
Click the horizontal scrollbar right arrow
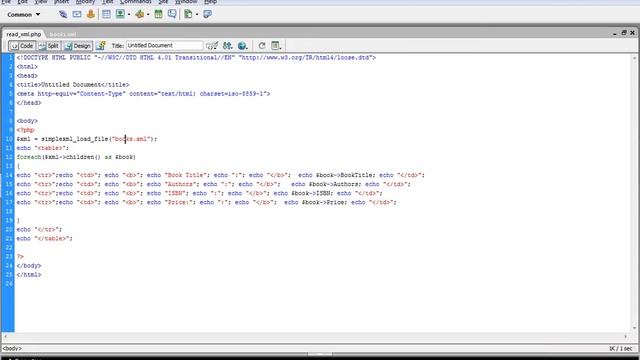tap(625, 337)
